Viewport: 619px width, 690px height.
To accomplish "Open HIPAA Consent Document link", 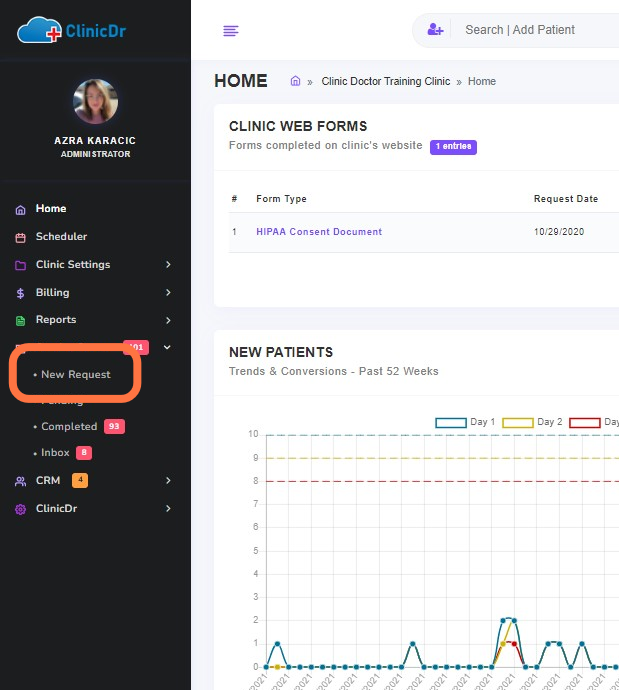I will (x=319, y=232).
